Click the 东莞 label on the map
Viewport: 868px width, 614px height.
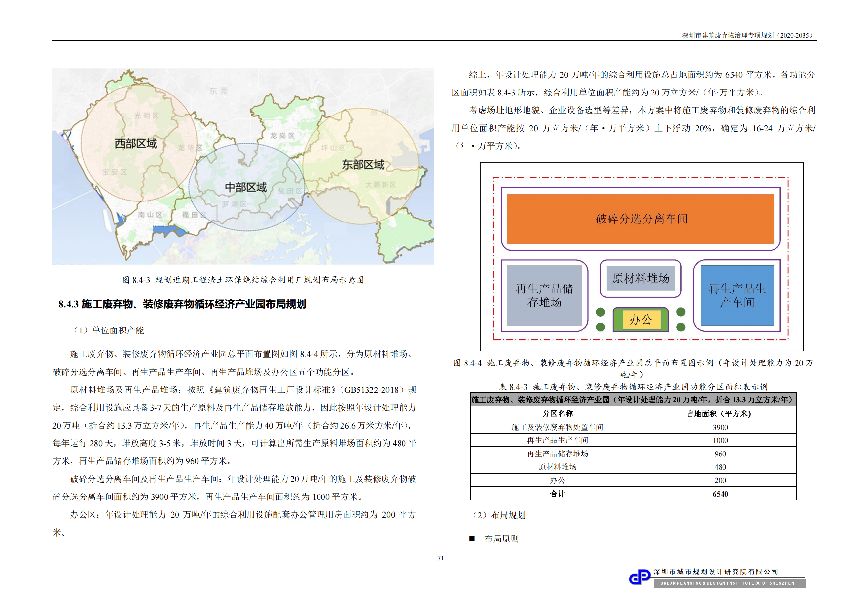coord(218,91)
